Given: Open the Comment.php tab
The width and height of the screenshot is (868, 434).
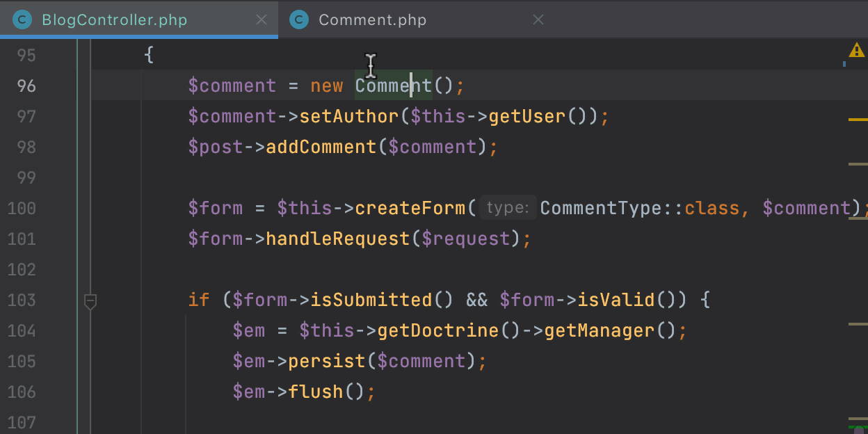Looking at the screenshot, I should pyautogui.click(x=372, y=20).
